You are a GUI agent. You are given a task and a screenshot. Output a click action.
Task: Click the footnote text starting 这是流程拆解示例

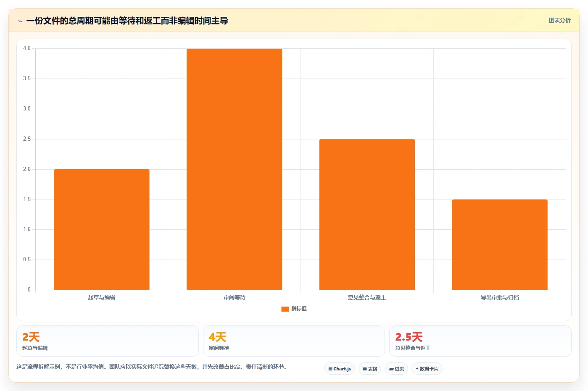click(x=152, y=367)
